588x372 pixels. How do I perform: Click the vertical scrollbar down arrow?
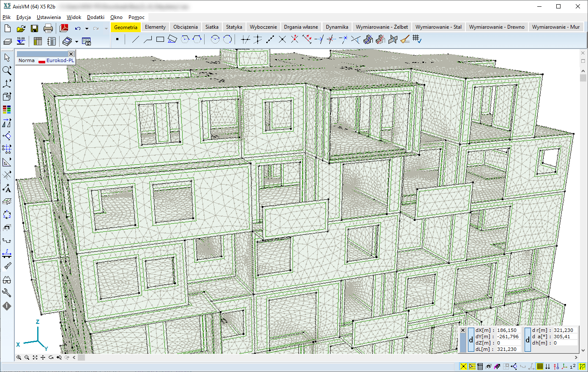coord(583,350)
